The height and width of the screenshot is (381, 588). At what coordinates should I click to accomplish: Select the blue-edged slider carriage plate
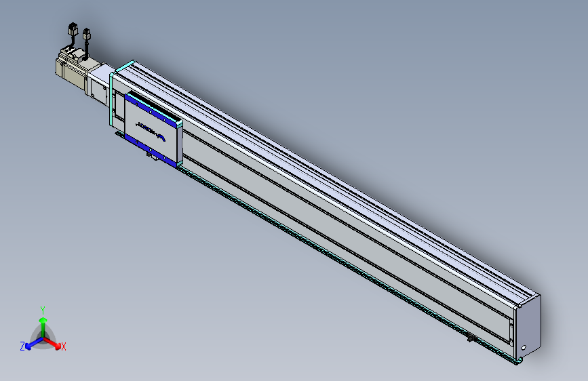coord(153,129)
